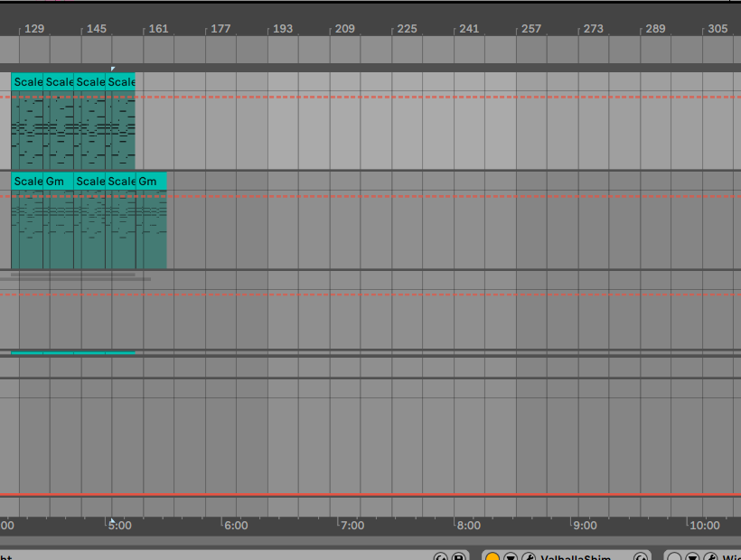Screen dimensions: 741x560
Task: Click bar 209 in the beat ruler
Action: (345, 29)
